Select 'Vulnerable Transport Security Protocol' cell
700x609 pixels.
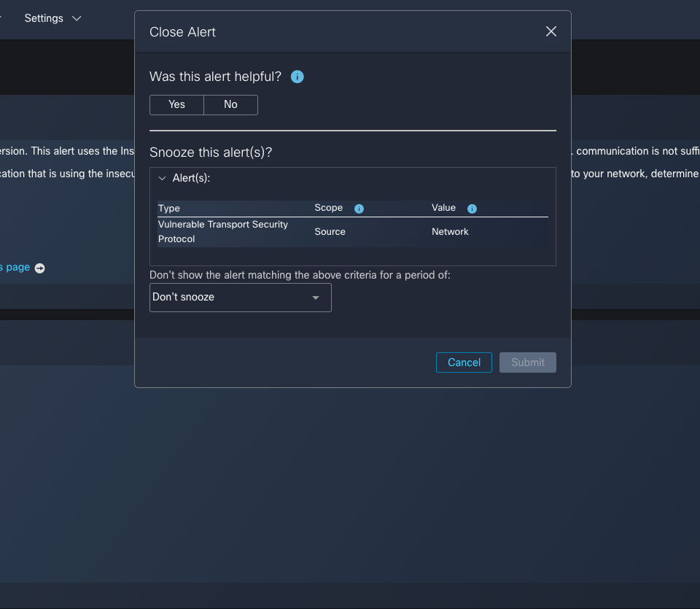point(223,232)
